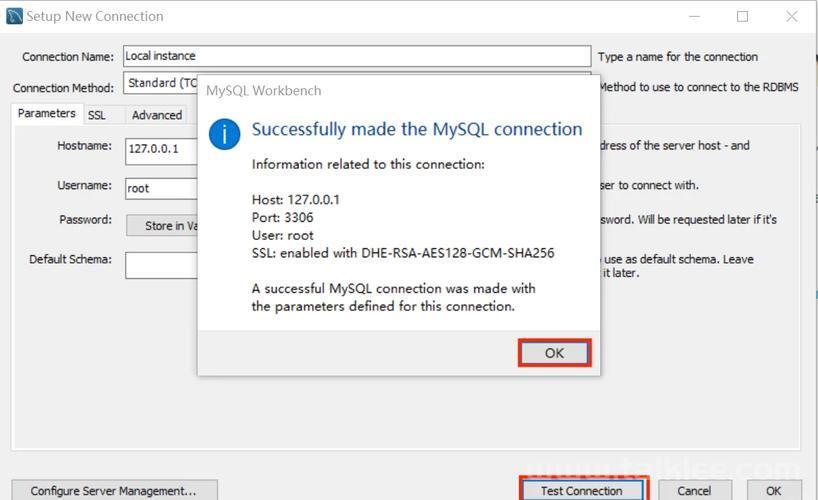Click OK in the MySQL Workbench dialog
Screen dimensions: 818x500
(x=554, y=353)
